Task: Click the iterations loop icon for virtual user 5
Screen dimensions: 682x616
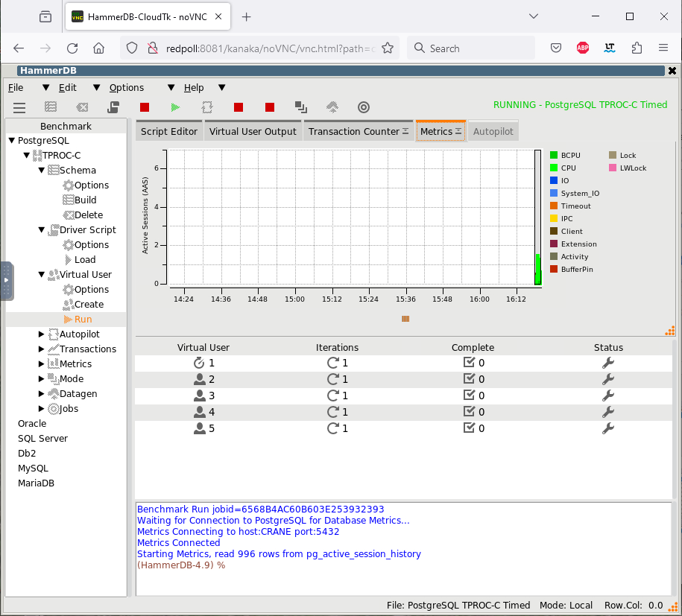Action: click(x=332, y=428)
